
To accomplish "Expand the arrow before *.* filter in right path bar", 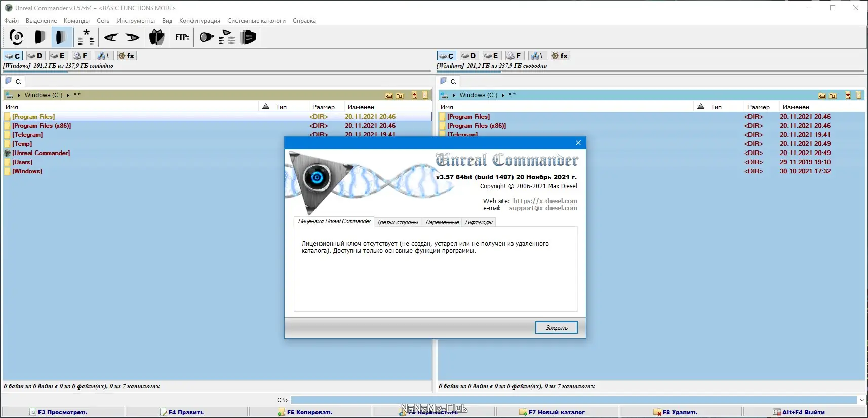I will point(503,95).
